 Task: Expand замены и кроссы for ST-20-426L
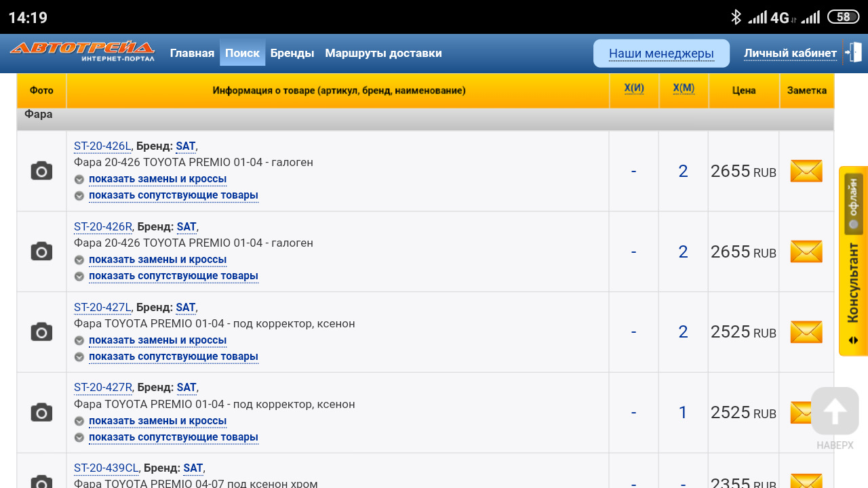coord(157,179)
